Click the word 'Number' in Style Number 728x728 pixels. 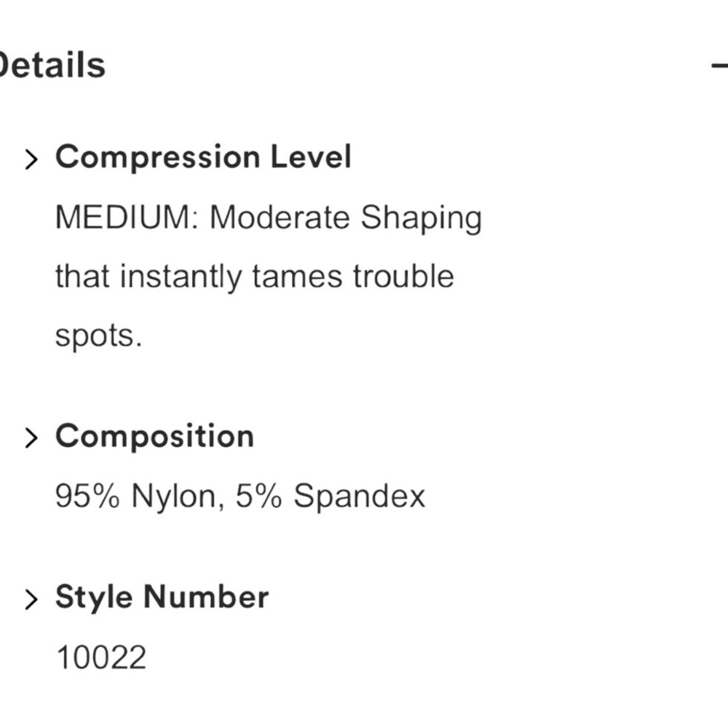[x=206, y=597]
